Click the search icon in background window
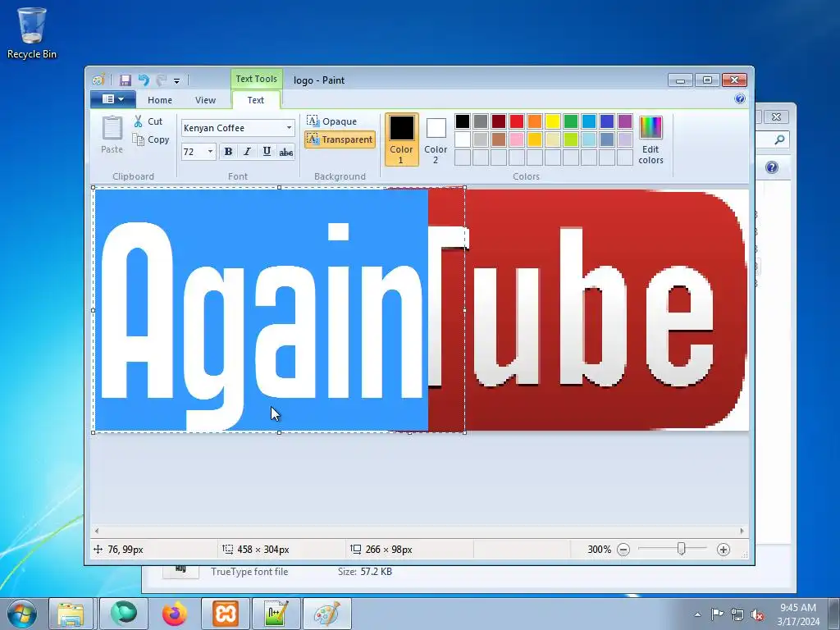This screenshot has width=840, height=630. click(x=779, y=139)
